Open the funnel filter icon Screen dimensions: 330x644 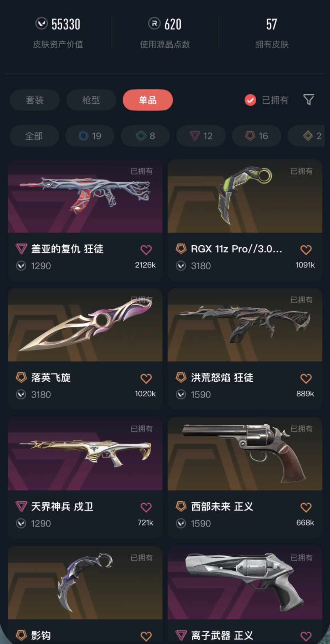309,100
